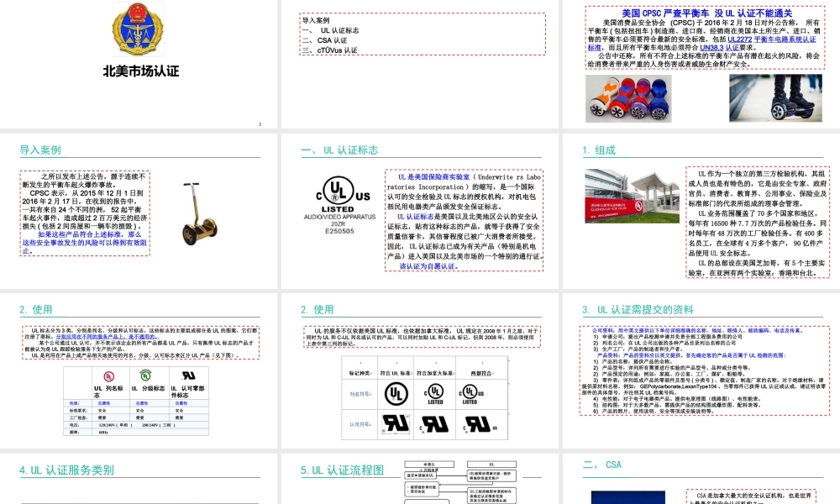
Task: Click the UL listed mark under 符合UL标准 column
Action: (x=396, y=393)
